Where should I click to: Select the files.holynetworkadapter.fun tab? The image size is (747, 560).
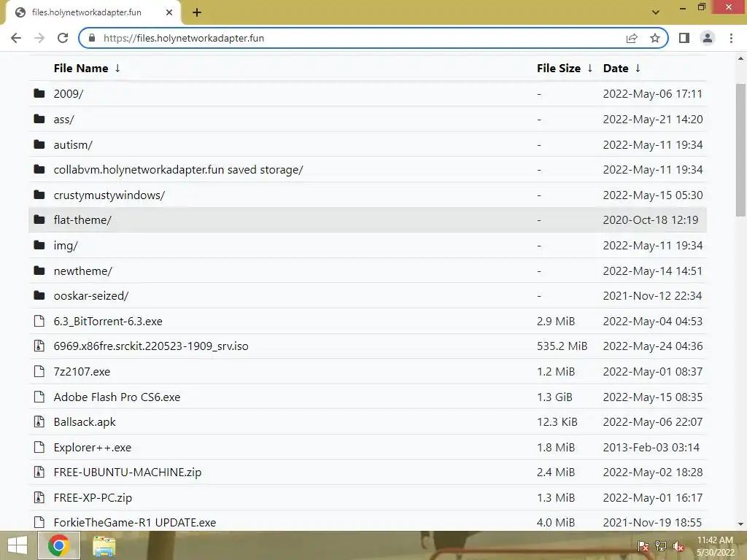93,12
